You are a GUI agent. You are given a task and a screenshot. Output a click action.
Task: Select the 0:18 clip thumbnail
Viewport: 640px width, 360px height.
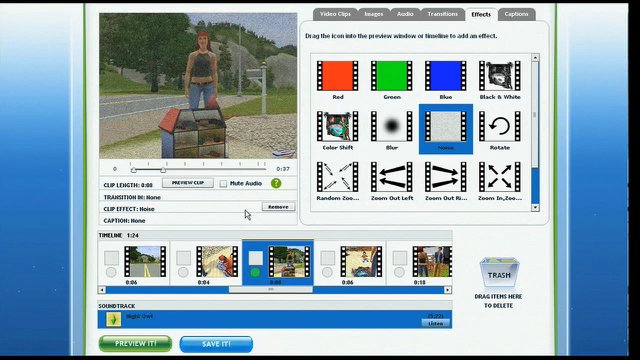(x=432, y=262)
